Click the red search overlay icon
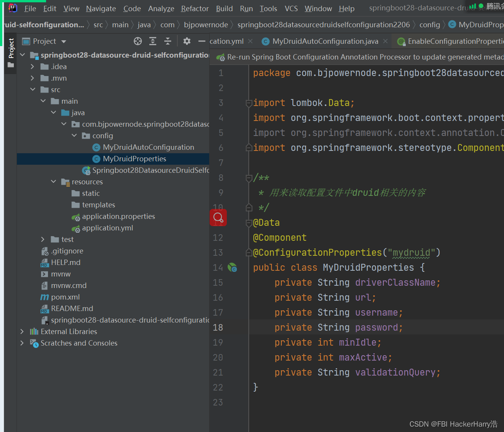 [x=218, y=217]
